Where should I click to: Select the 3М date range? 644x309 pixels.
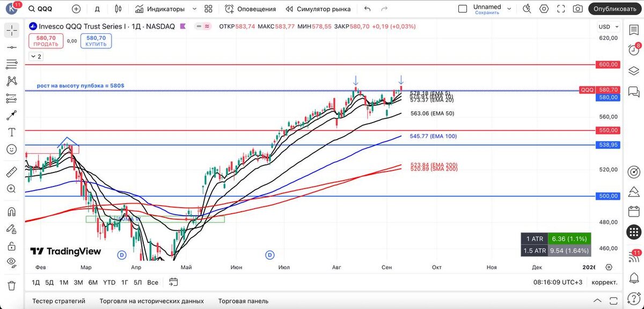(78, 282)
